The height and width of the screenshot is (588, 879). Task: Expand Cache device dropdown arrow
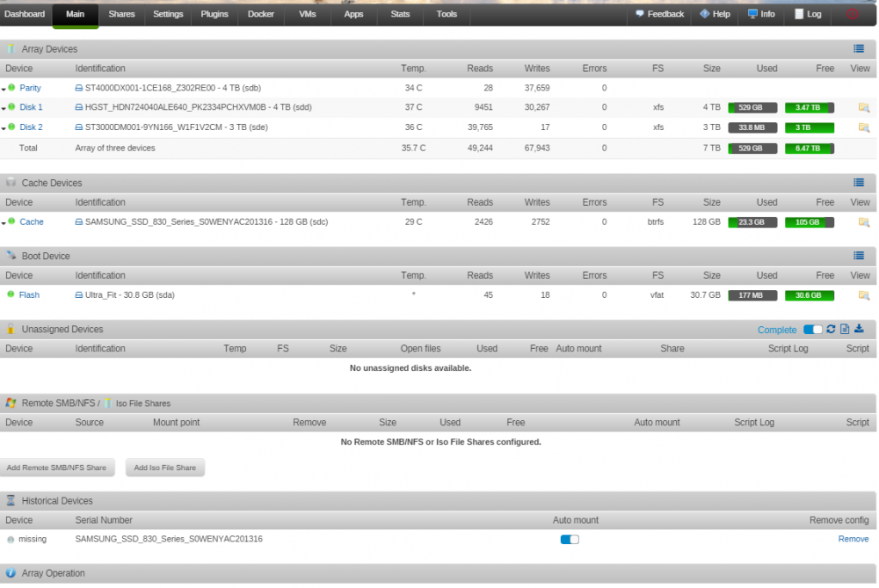tap(4, 223)
